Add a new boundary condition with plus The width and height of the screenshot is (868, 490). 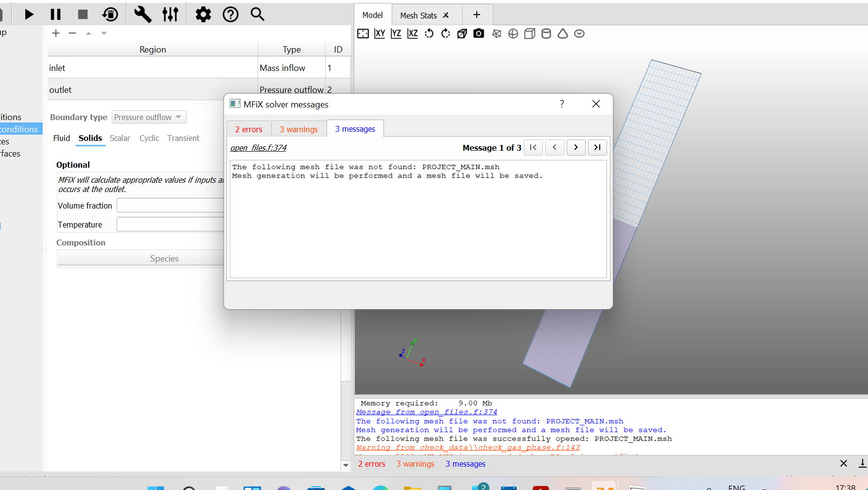[56, 33]
